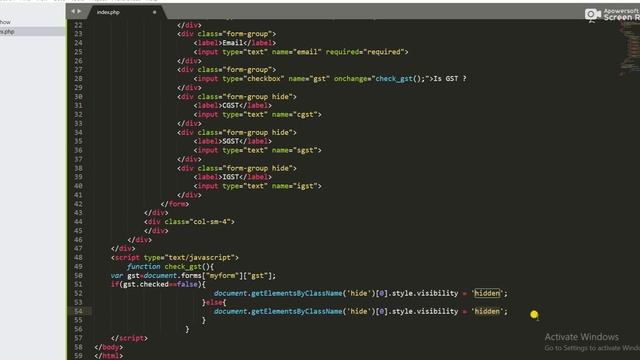Click line number 59 in gutter

[78, 356]
